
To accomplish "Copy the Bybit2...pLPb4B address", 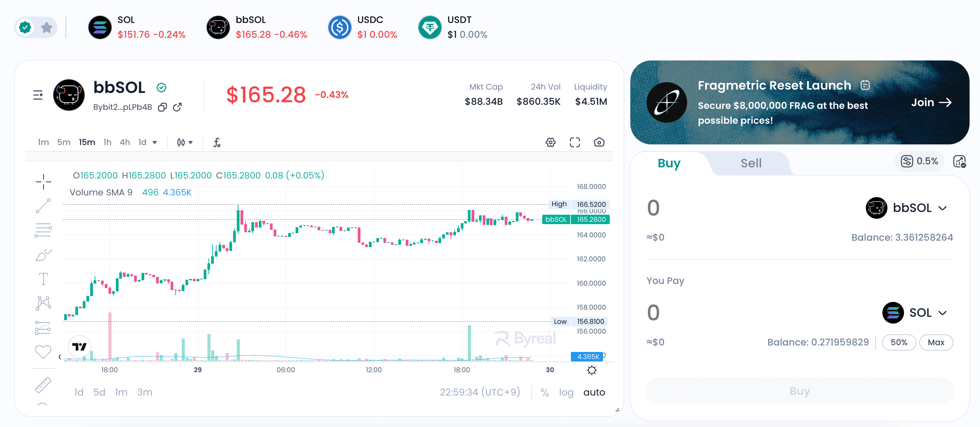I will (162, 107).
